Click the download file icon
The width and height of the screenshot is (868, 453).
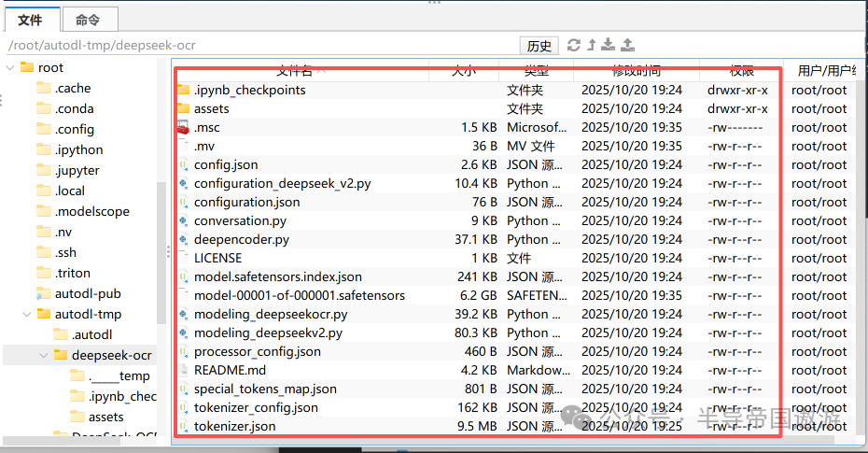coord(608,45)
